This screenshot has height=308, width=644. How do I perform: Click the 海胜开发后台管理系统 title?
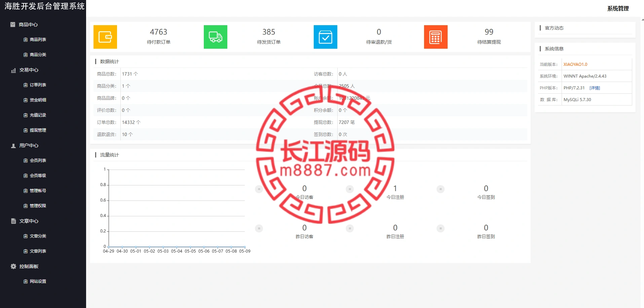[x=44, y=6]
